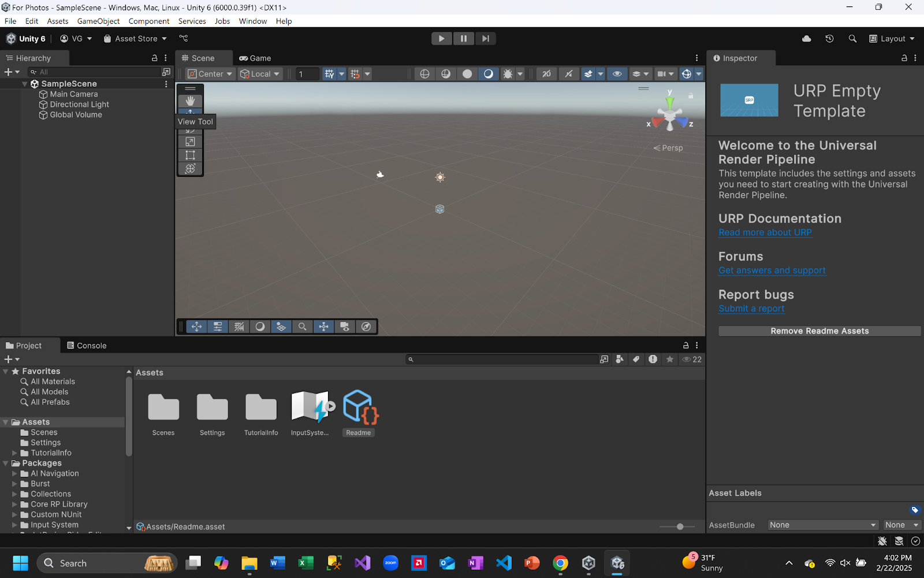Click the Submit a report link
924x578 pixels.
751,309
